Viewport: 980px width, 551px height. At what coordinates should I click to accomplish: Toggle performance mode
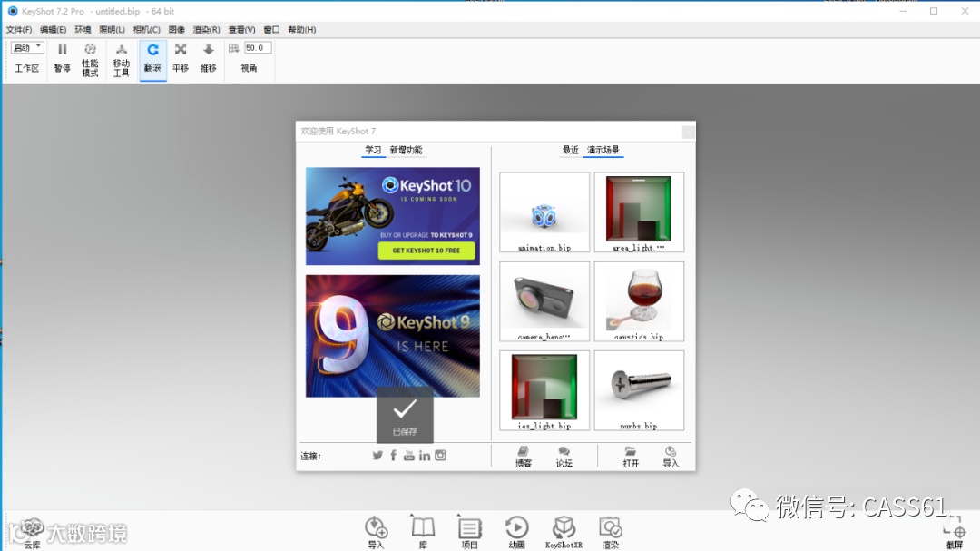90,59
